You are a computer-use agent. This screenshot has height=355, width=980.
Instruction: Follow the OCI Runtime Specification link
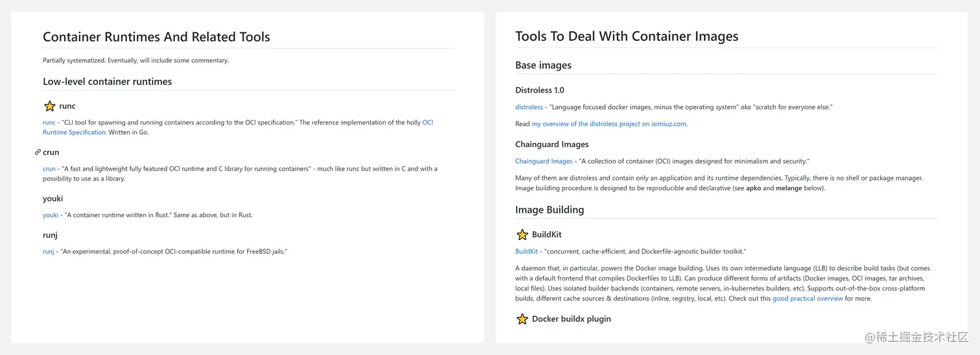click(x=74, y=132)
